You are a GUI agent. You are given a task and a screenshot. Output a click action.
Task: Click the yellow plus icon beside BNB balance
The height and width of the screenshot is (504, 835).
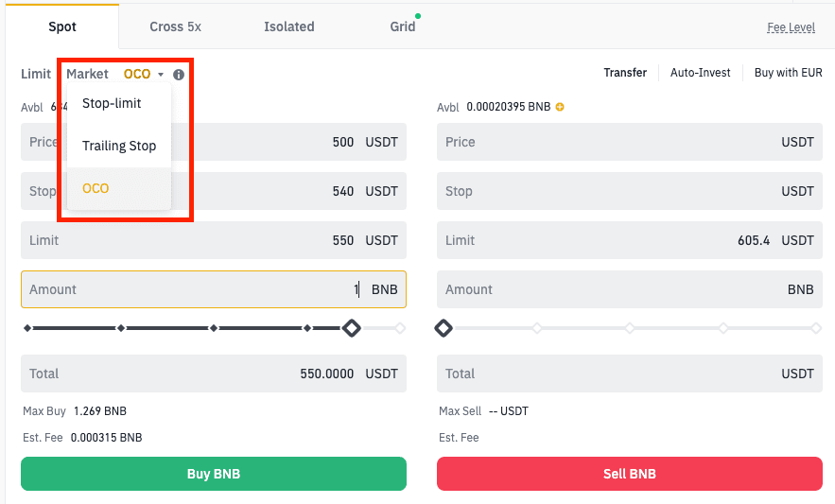(x=560, y=107)
